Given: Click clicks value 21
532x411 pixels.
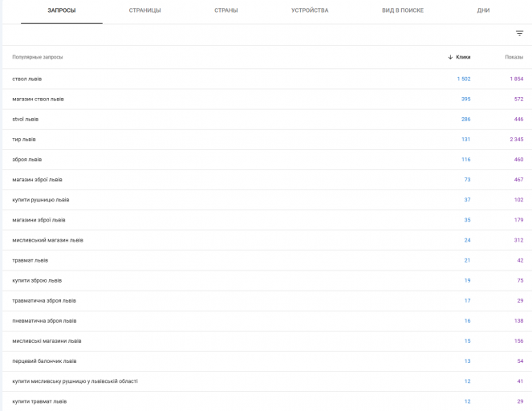Looking at the screenshot, I should click(x=467, y=260).
